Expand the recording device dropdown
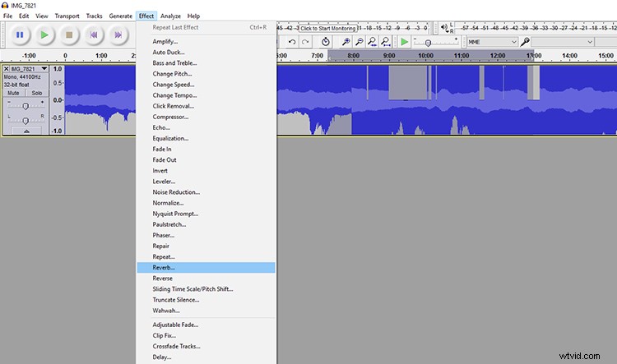 (x=590, y=41)
